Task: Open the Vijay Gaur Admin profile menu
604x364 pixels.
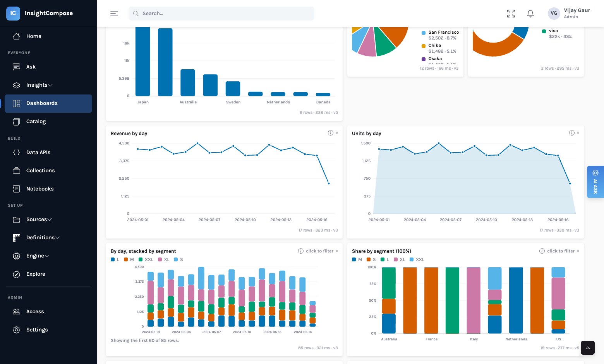Action: pos(569,14)
